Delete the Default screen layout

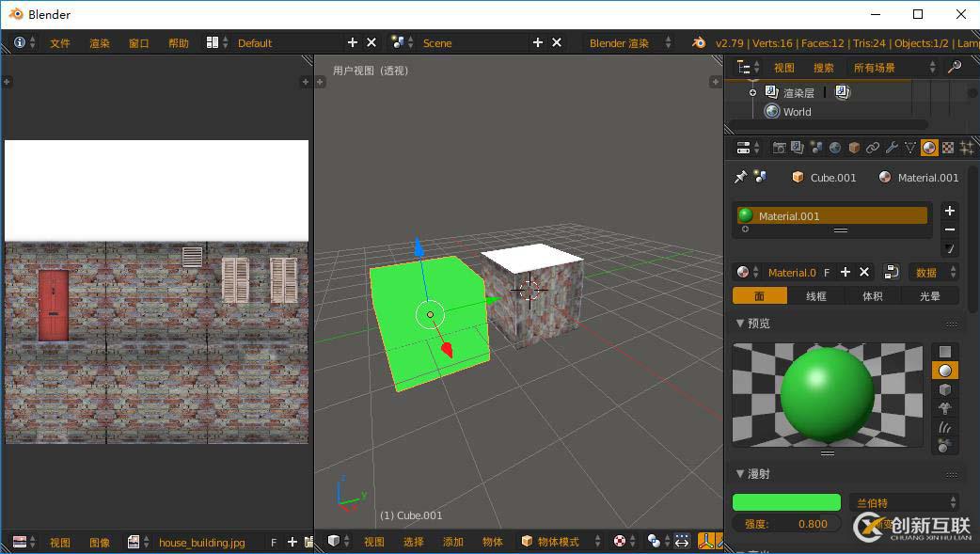click(x=371, y=42)
